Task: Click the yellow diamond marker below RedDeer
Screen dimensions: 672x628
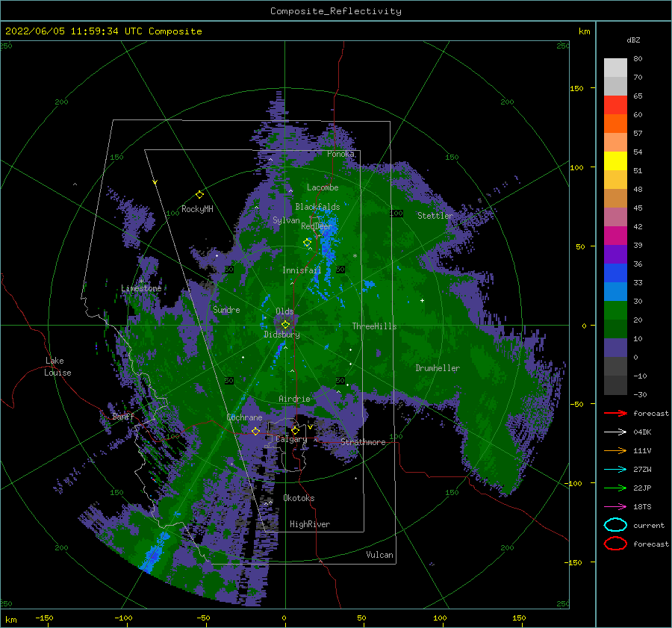Action: click(307, 243)
